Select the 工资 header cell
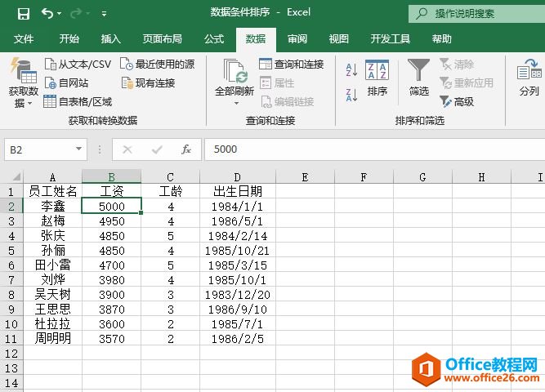The image size is (545, 392). (x=112, y=191)
